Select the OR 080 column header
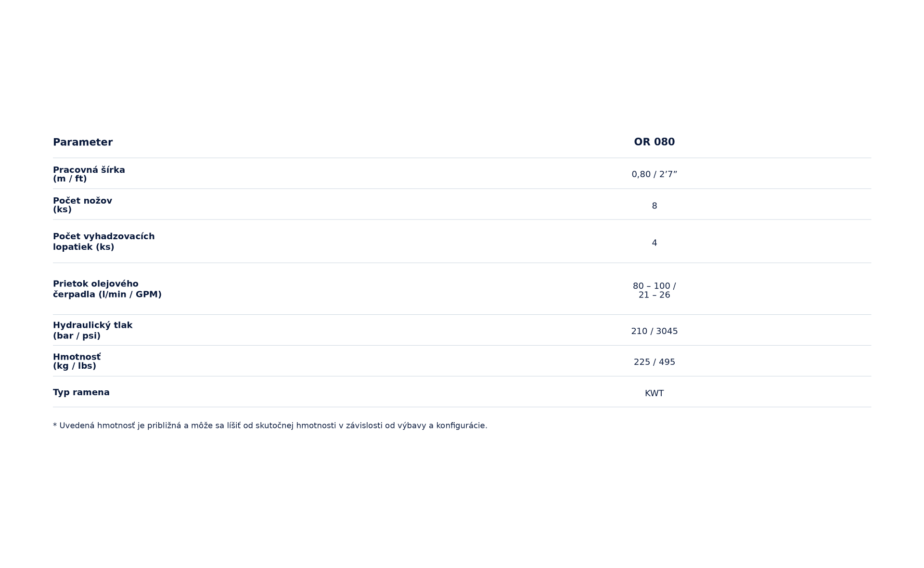 [x=654, y=142]
